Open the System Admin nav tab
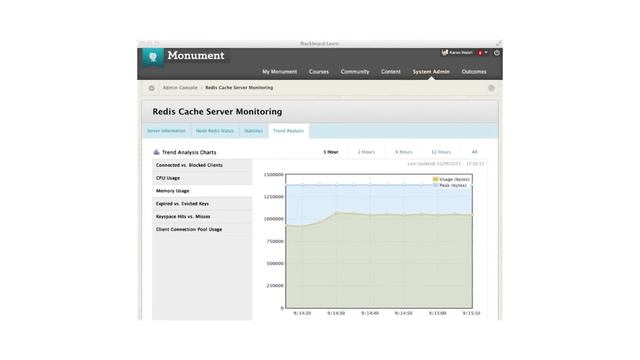The image size is (640, 360). point(431,71)
